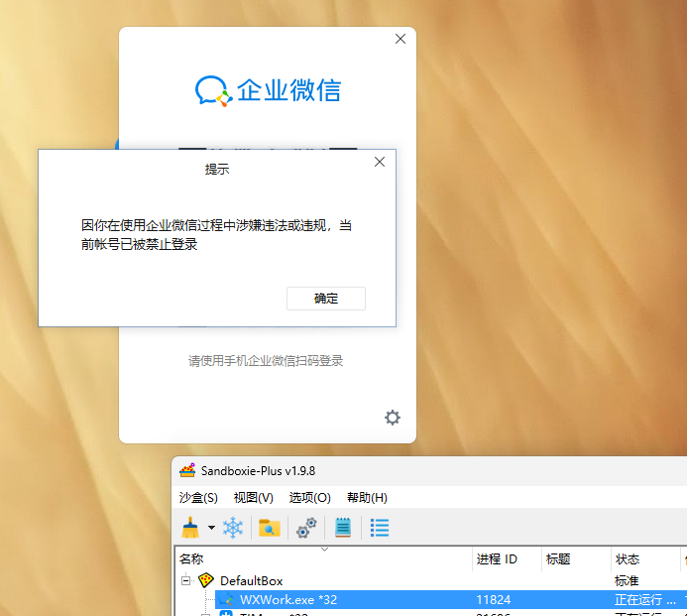
Task: Open the 视图(V) menu
Action: point(253,498)
